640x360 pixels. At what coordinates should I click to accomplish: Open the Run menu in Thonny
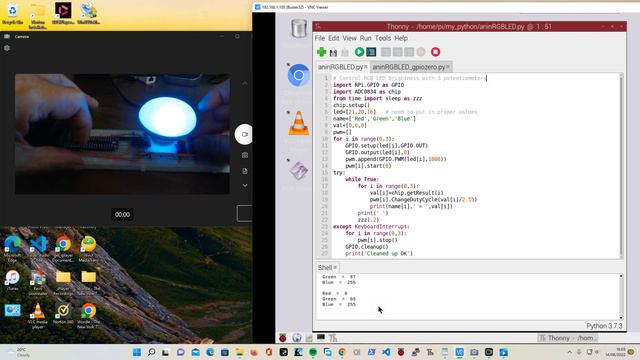pyautogui.click(x=365, y=38)
